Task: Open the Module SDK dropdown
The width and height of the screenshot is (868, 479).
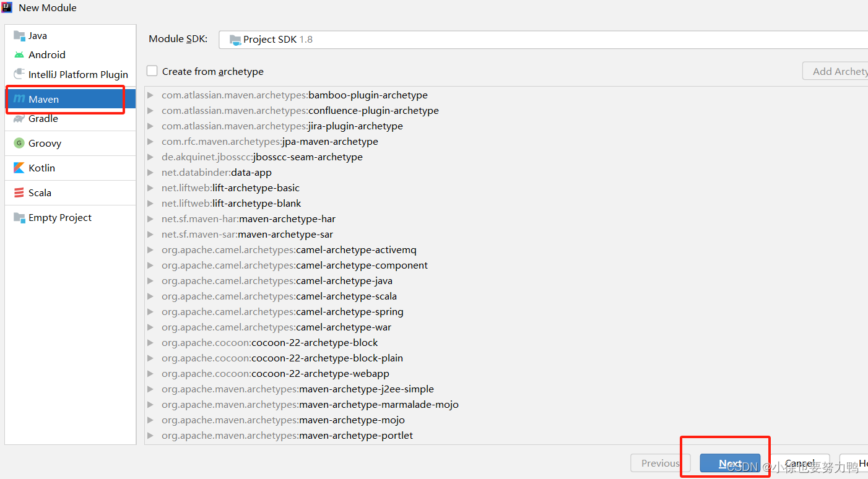Action: (543, 39)
